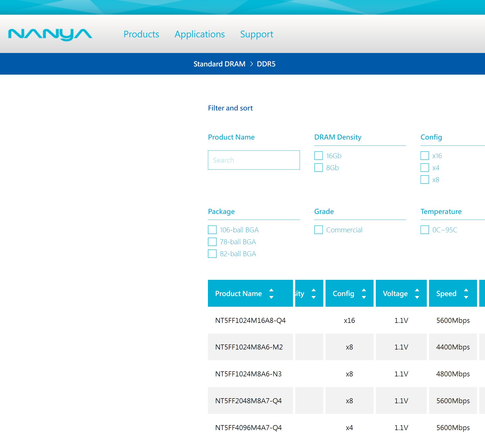
Task: Toggle the 0C~95C temperature filter
Action: 425,230
